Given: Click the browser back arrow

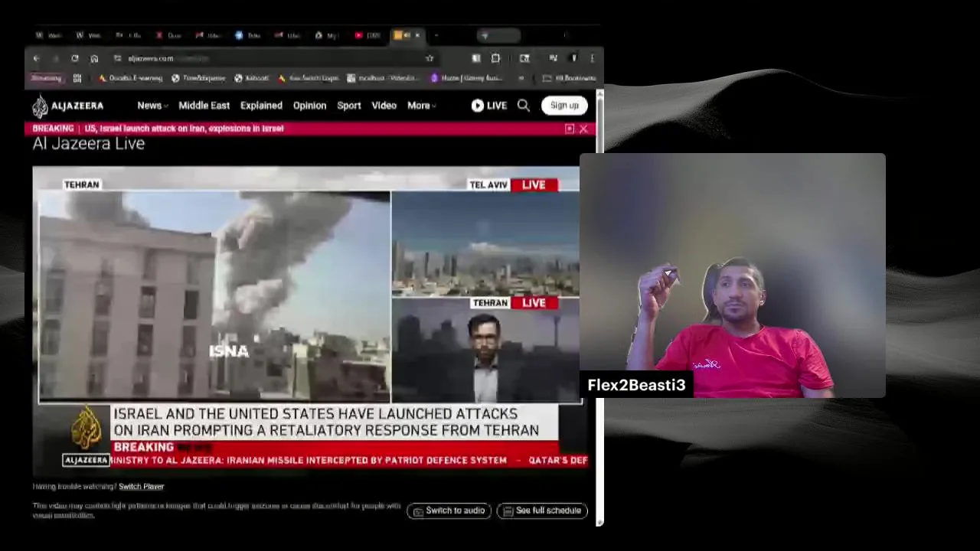Looking at the screenshot, I should pyautogui.click(x=36, y=58).
